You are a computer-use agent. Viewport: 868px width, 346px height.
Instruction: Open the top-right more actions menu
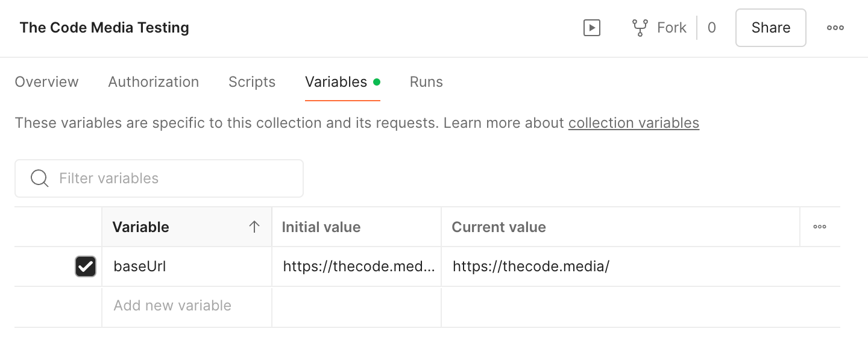tap(835, 28)
